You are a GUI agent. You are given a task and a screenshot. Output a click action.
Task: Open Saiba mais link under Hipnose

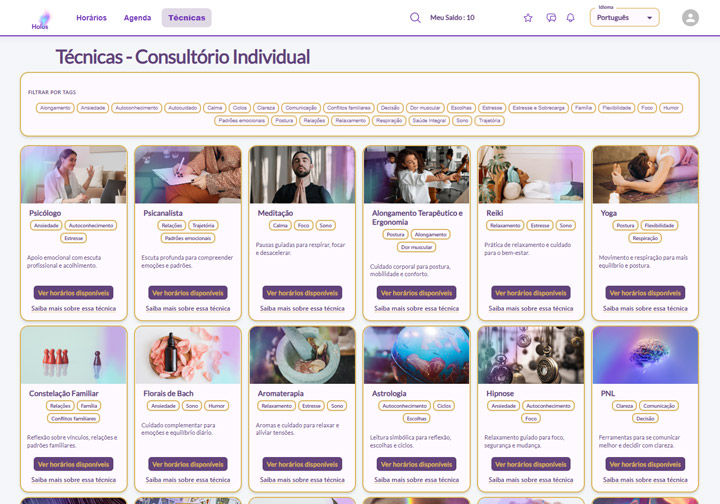531,480
